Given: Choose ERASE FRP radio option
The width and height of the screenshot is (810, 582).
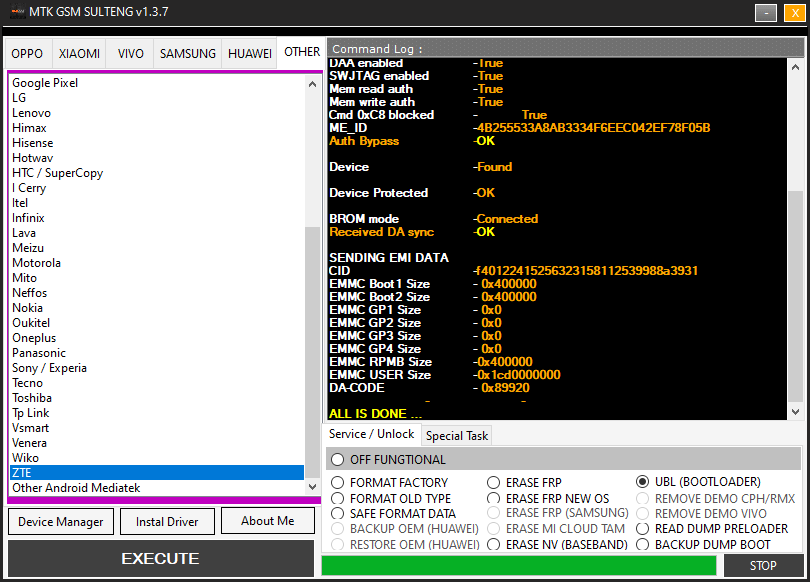Looking at the screenshot, I should (x=494, y=483).
